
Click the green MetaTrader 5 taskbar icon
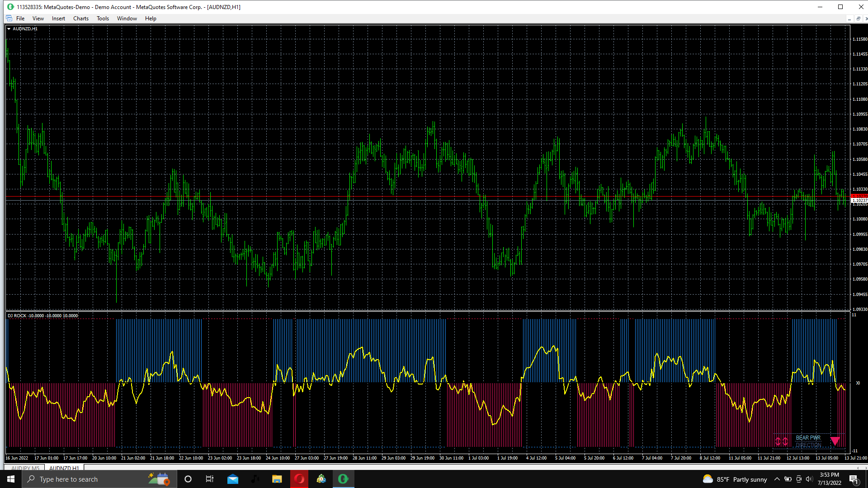tap(343, 479)
